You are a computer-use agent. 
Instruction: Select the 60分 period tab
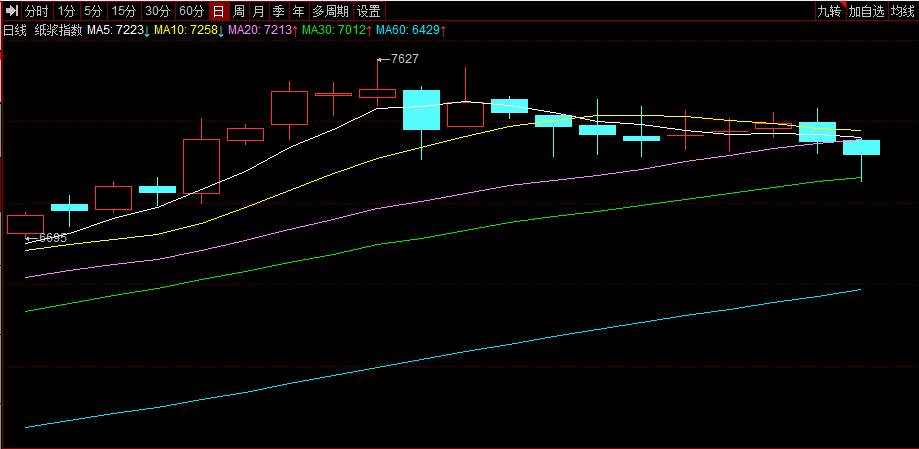(x=192, y=11)
